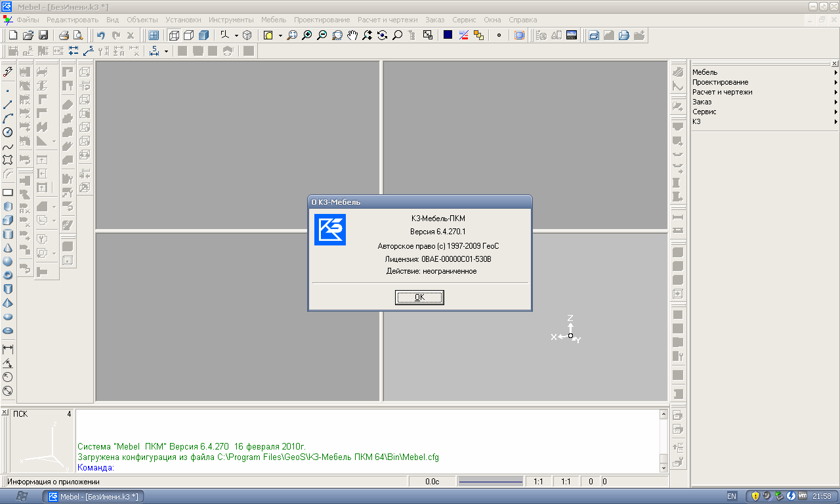
Task: Save the document with the floppy icon
Action: point(43,35)
